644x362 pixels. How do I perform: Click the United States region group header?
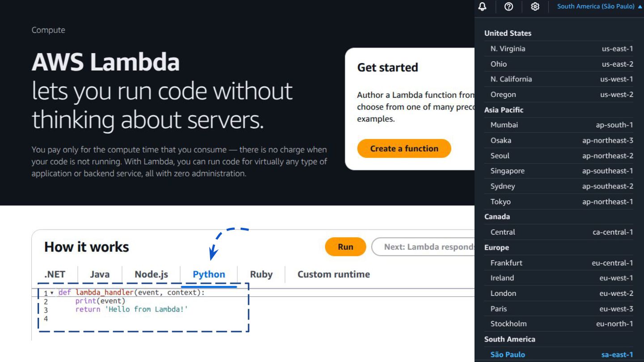point(508,33)
